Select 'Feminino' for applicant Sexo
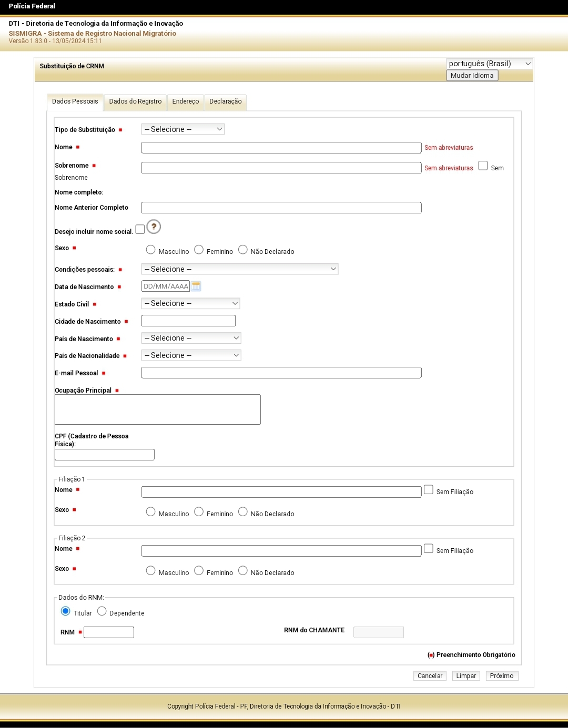The image size is (568, 728). (x=199, y=250)
